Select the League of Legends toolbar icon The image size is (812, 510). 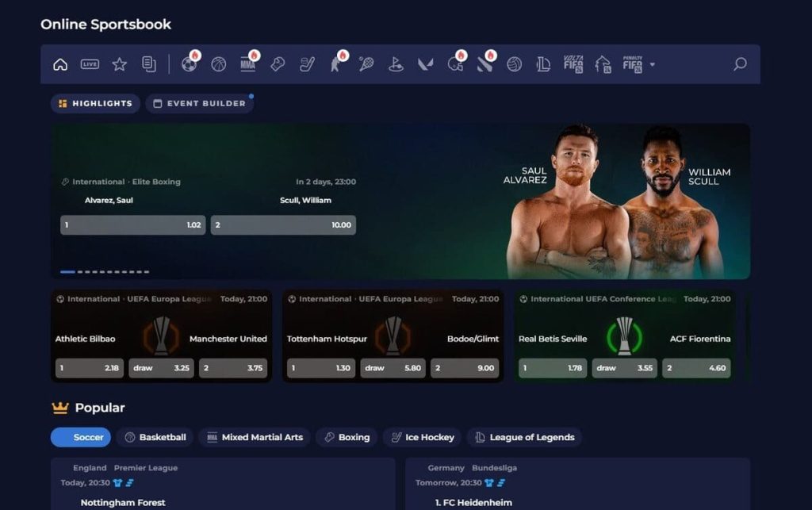pos(543,64)
